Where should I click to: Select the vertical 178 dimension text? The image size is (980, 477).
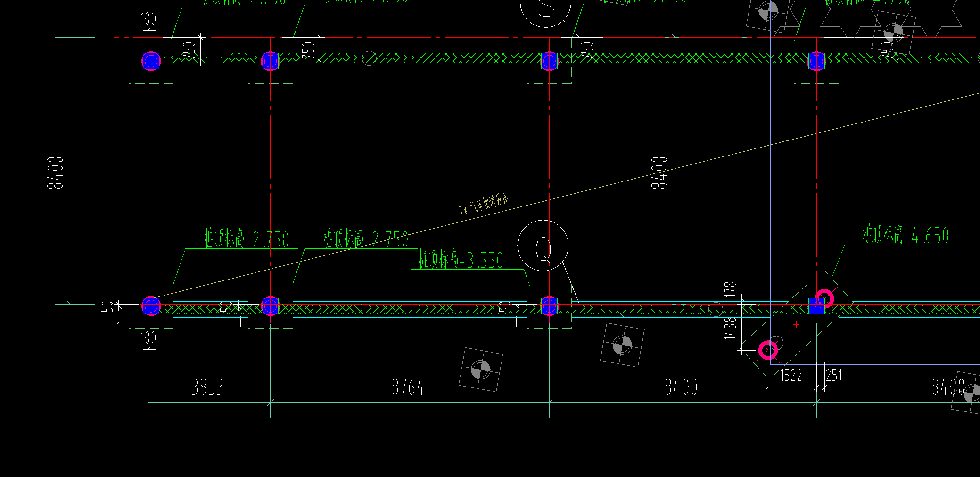click(x=730, y=289)
